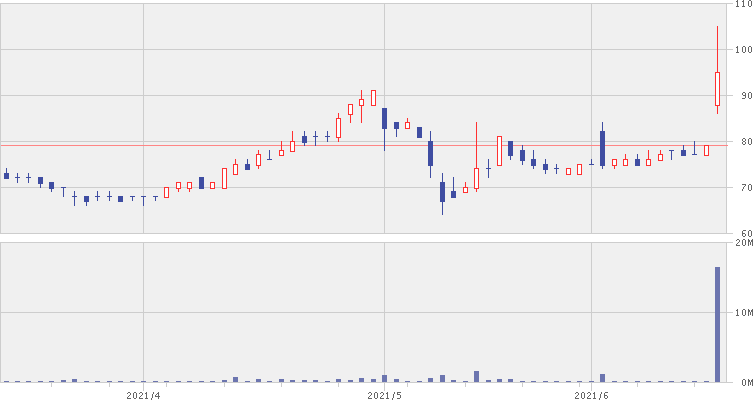Click the 100 price axis label

coord(744,50)
